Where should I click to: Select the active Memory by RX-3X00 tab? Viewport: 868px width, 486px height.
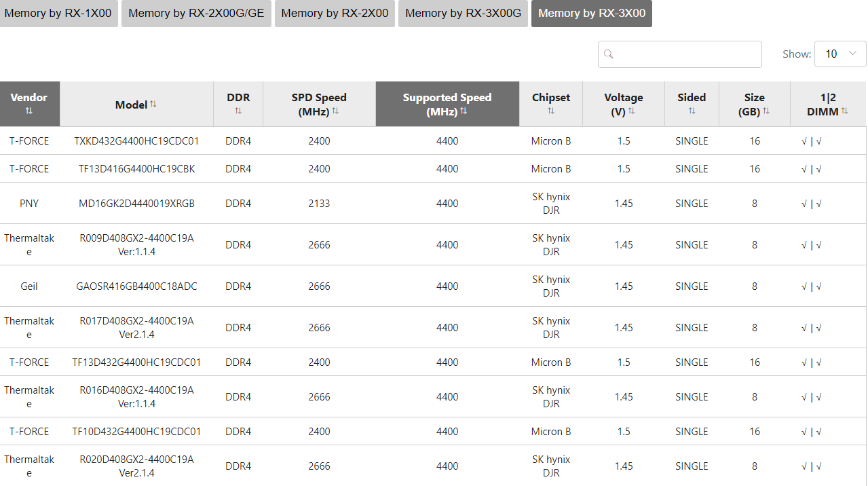pyautogui.click(x=591, y=14)
